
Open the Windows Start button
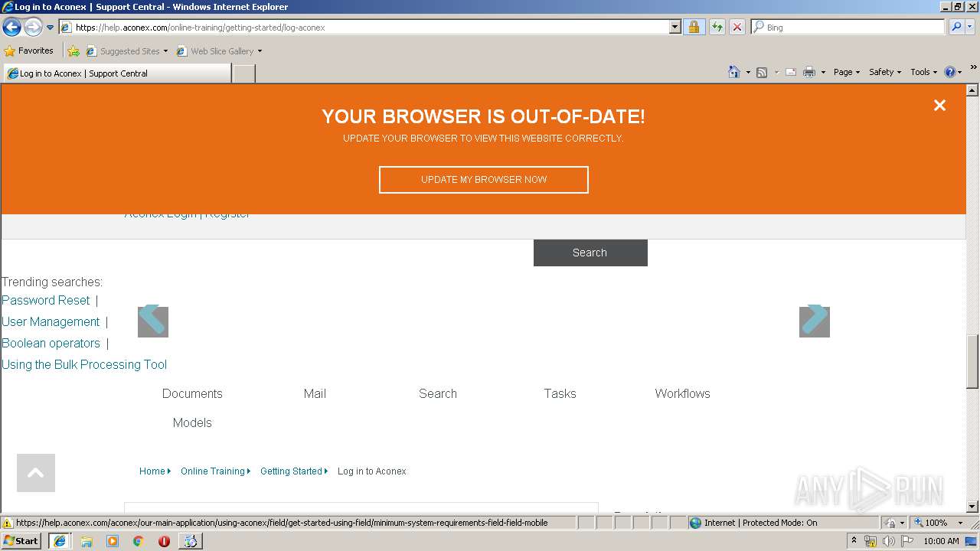pos(21,541)
